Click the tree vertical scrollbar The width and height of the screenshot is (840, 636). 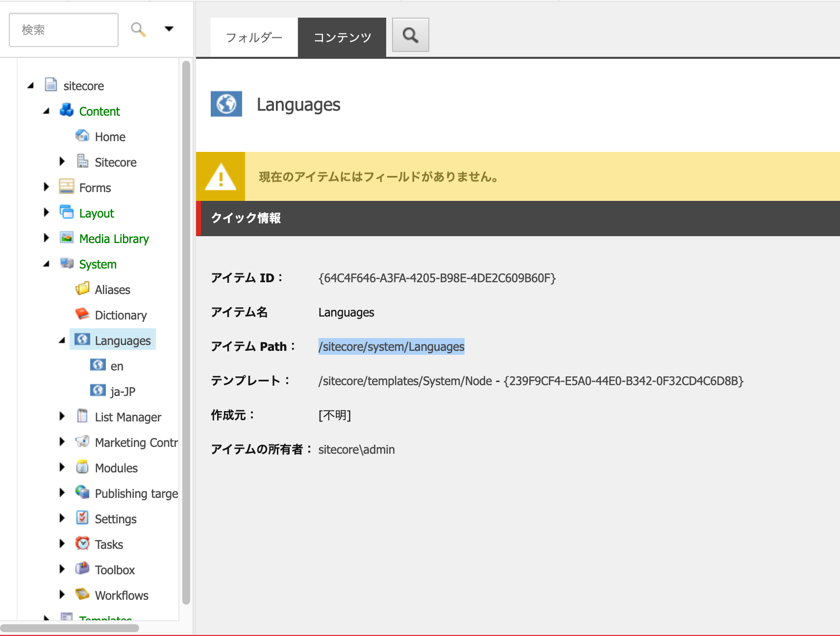(186, 333)
